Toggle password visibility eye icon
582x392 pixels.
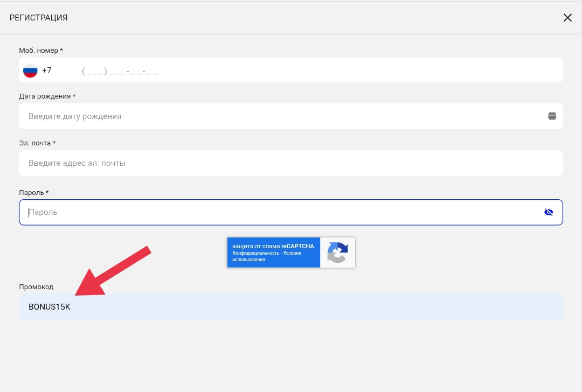549,212
